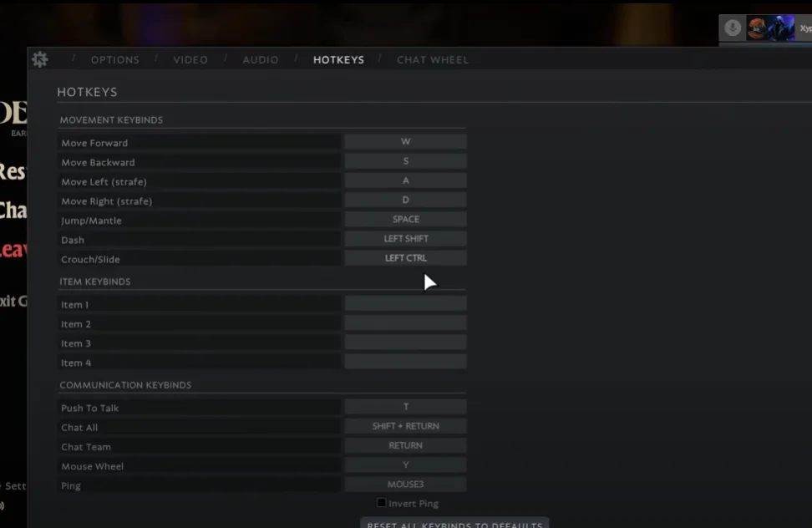The image size is (812, 528).
Task: Toggle the Invert Ping checkbox
Action: click(382, 503)
